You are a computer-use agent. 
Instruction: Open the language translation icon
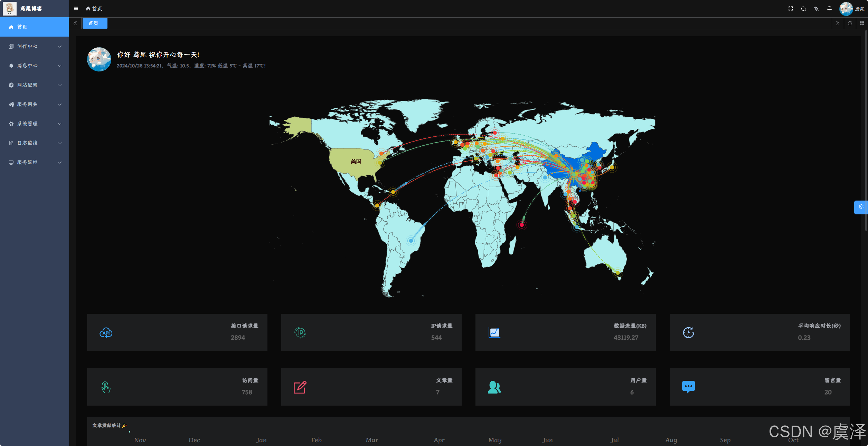tap(816, 9)
